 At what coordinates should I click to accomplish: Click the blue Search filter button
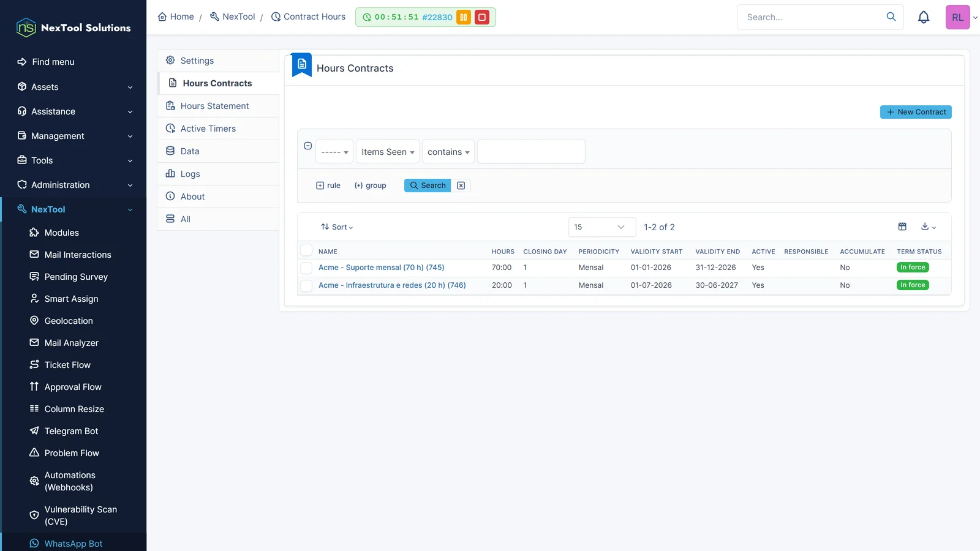[x=428, y=186]
